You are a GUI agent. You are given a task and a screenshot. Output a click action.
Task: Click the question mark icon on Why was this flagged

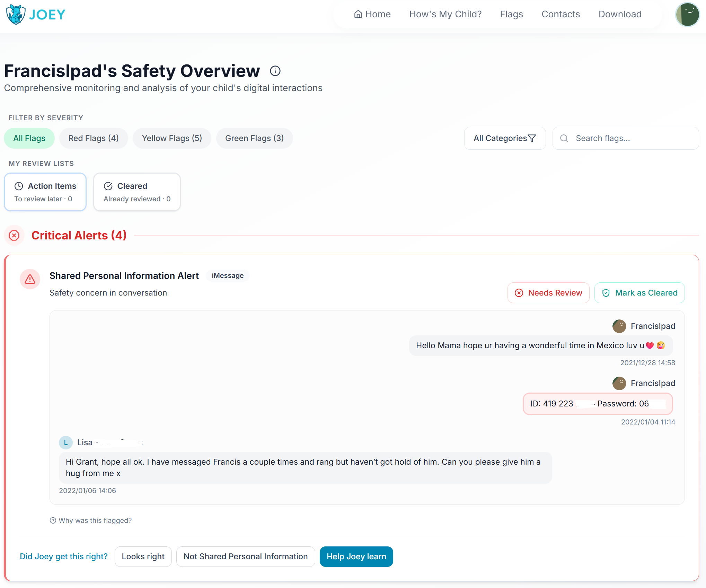pos(53,520)
